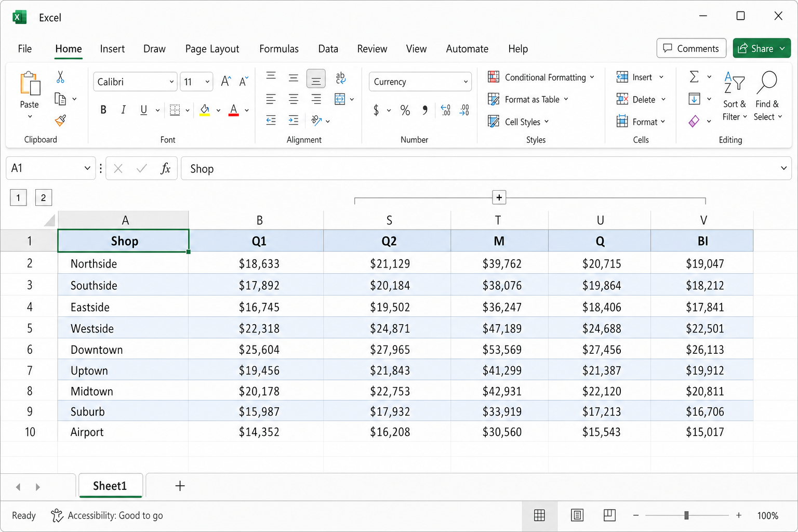Toggle Bottom Align
This screenshot has width=798, height=532.
click(x=316, y=79)
